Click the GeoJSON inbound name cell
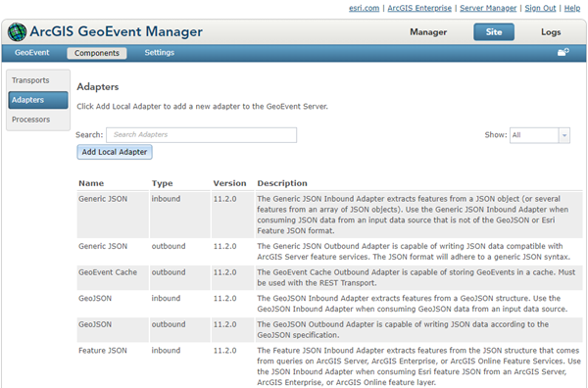 [95, 299]
